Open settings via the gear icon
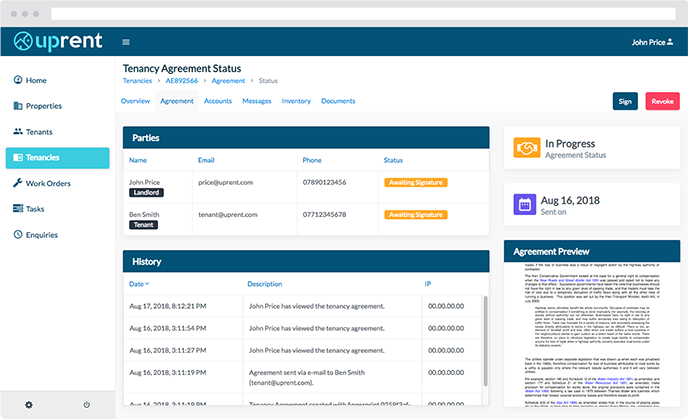 [x=29, y=405]
